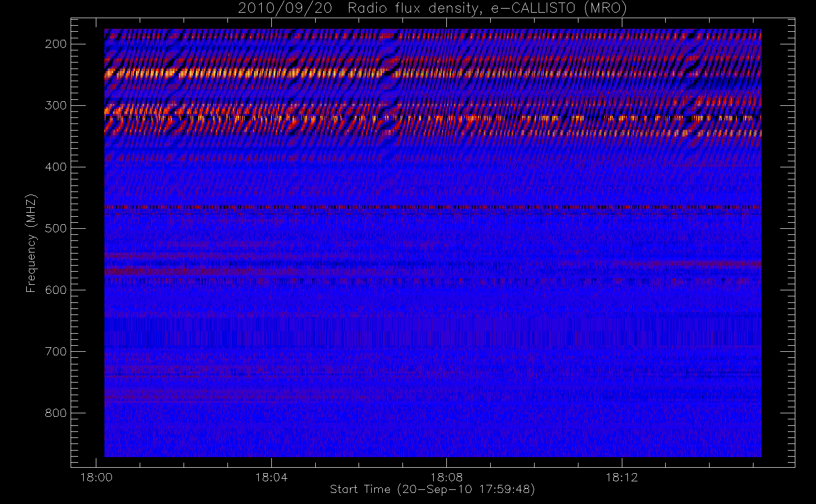Click the 400 frequency tick label

[56, 167]
